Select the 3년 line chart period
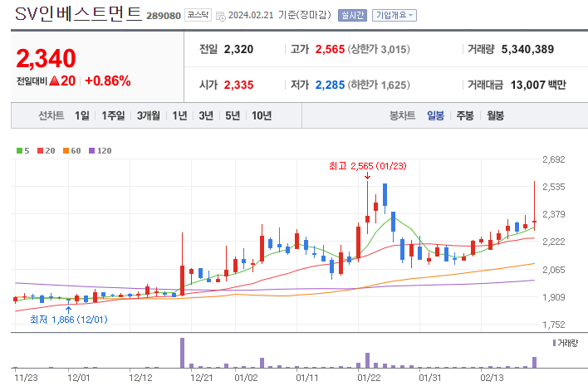The width and height of the screenshot is (588, 386). pos(206,115)
